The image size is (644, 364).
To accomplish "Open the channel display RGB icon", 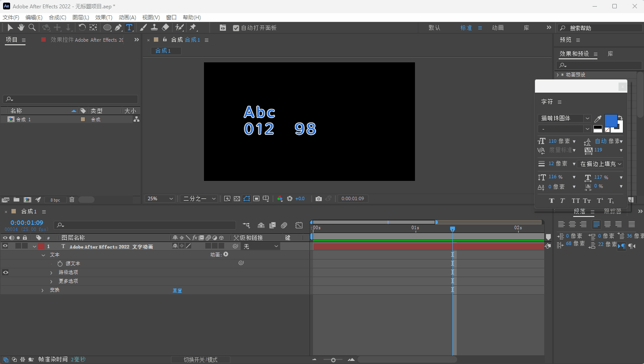I will click(x=280, y=199).
